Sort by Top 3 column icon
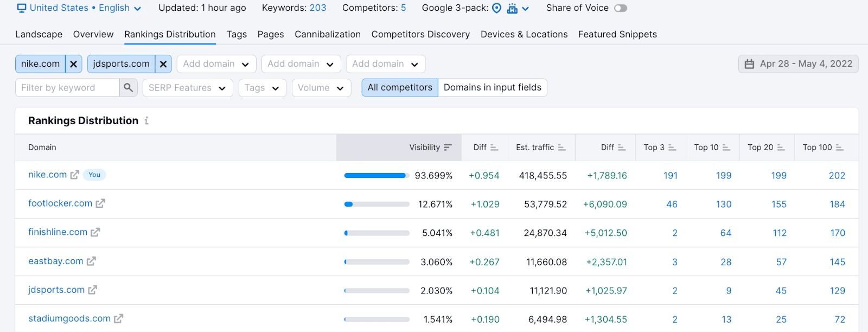Screen dimensions: 868x332 point(672,148)
